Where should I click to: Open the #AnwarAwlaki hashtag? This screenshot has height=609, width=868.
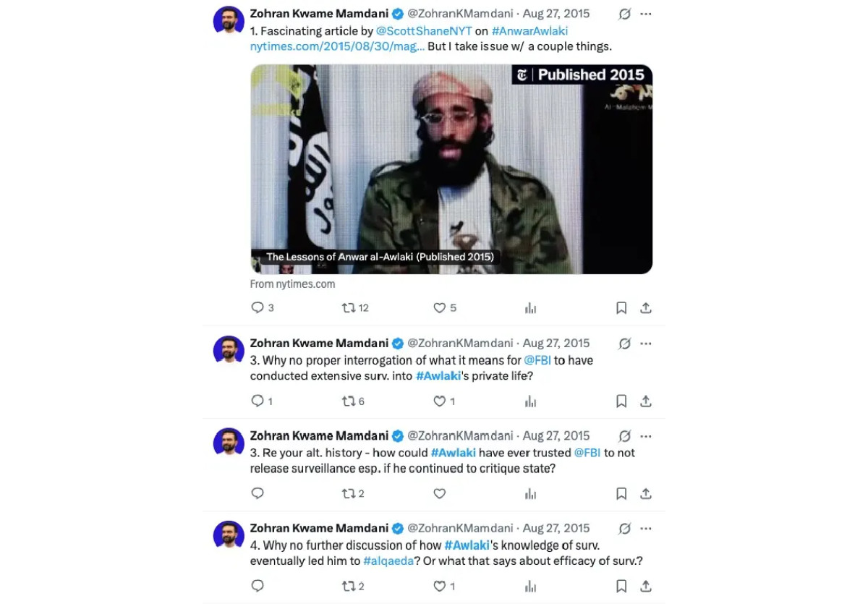point(529,30)
